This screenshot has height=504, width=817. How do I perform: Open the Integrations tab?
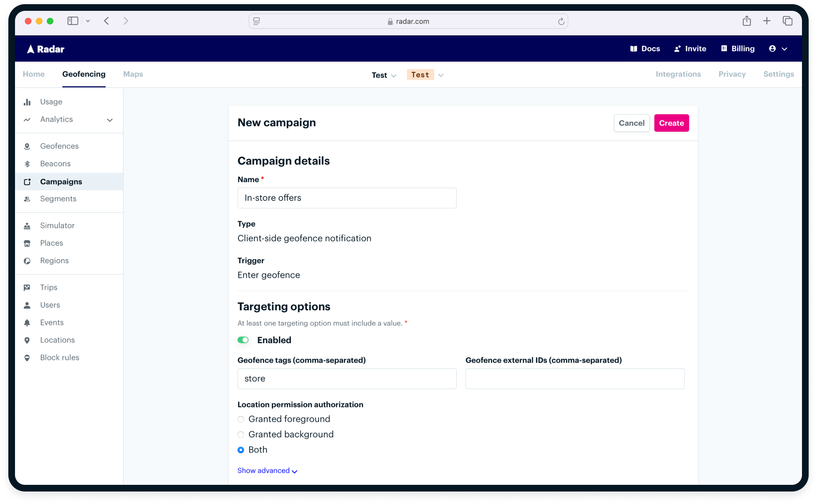click(678, 74)
